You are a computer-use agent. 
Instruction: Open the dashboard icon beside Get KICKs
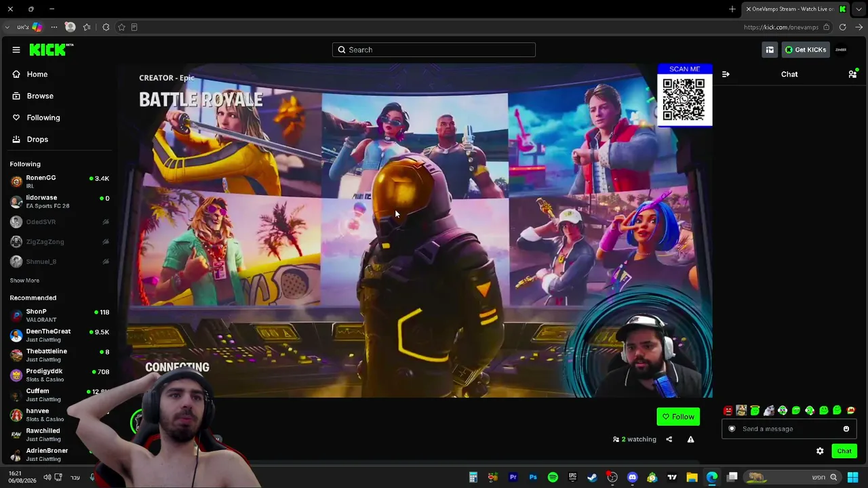(x=770, y=49)
